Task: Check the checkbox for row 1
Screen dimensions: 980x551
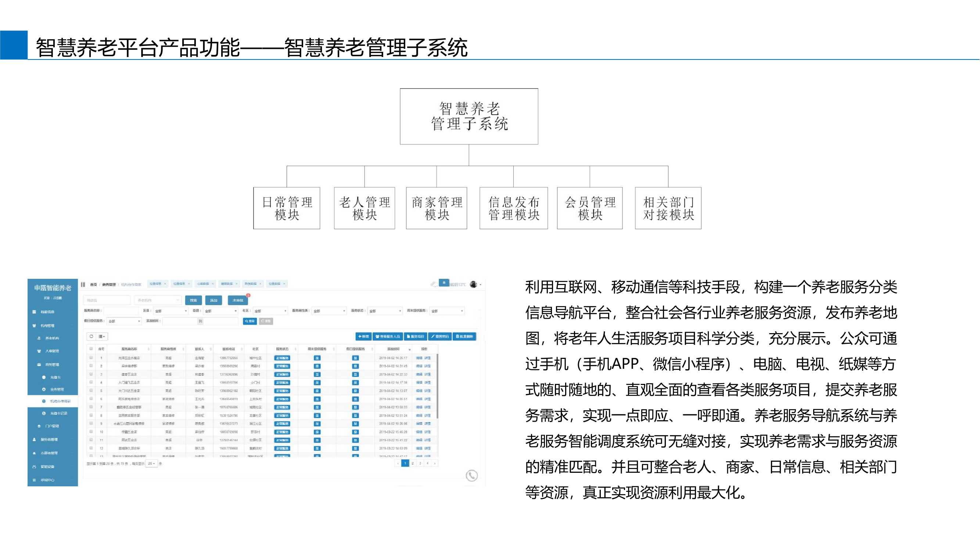Action: coord(91,357)
